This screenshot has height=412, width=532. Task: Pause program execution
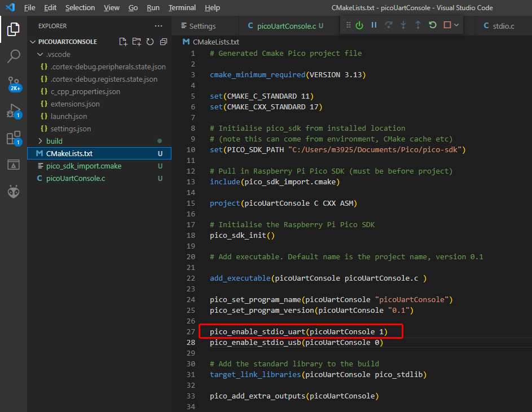tap(375, 25)
